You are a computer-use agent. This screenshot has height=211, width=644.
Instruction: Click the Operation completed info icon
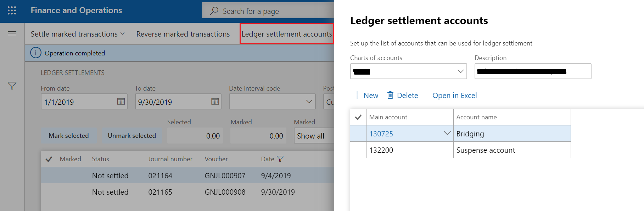[x=35, y=53]
